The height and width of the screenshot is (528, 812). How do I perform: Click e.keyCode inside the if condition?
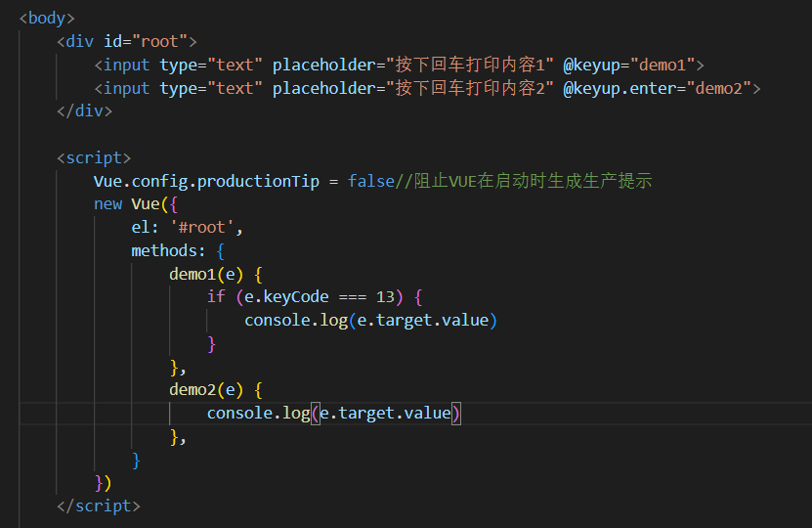pyautogui.click(x=287, y=297)
